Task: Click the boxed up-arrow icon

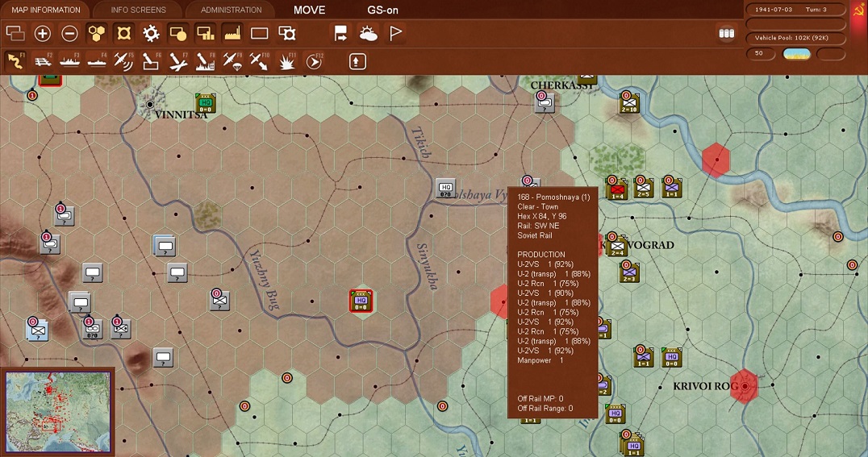Action: pyautogui.click(x=357, y=61)
